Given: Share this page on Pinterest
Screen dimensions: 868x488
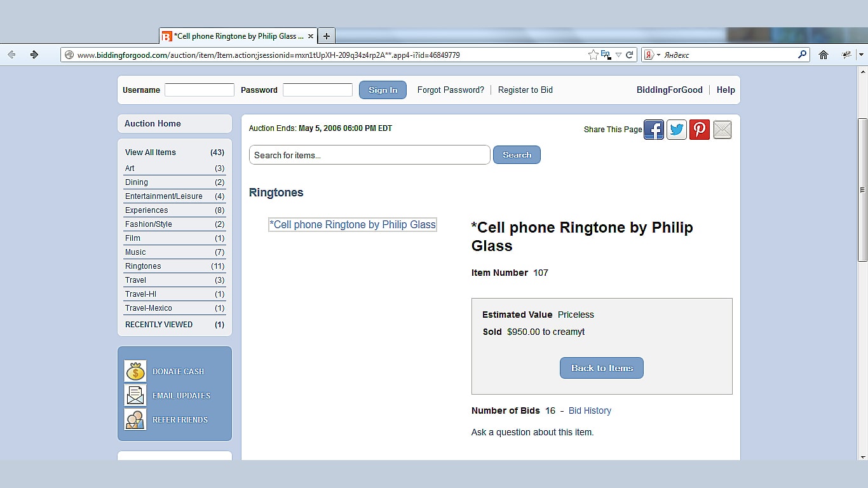Looking at the screenshot, I should [x=700, y=130].
